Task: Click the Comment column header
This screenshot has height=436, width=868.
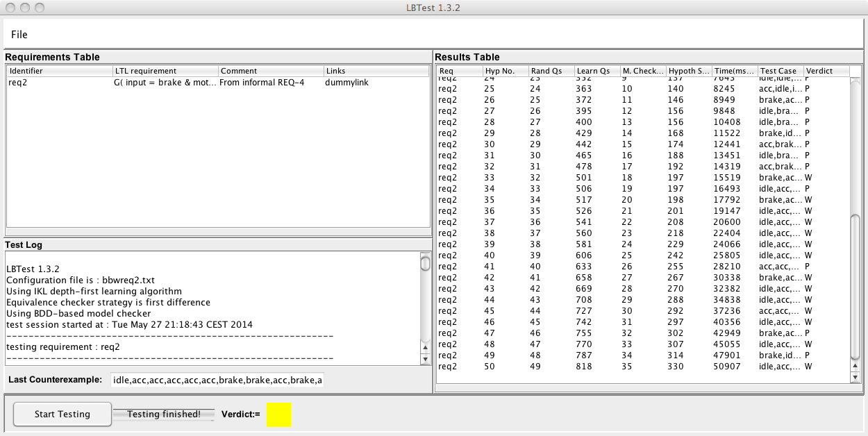Action: pyautogui.click(x=271, y=71)
